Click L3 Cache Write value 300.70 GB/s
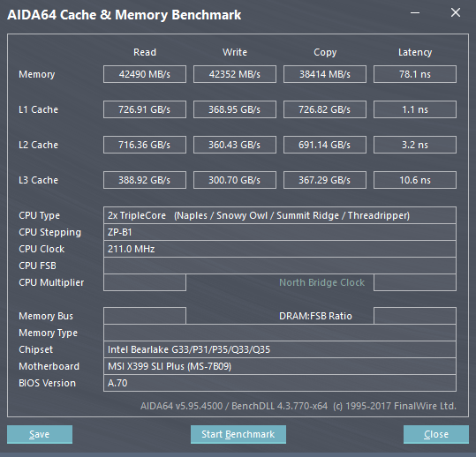The height and width of the screenshot is (457, 476). tap(235, 180)
